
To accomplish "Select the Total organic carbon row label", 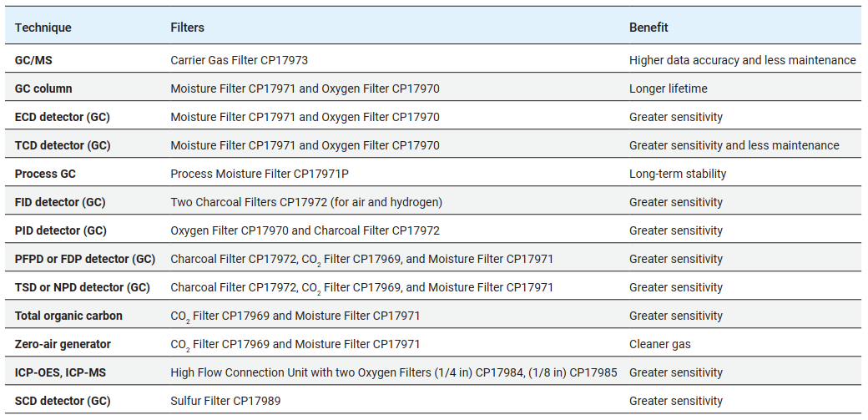I will pyautogui.click(x=68, y=316).
